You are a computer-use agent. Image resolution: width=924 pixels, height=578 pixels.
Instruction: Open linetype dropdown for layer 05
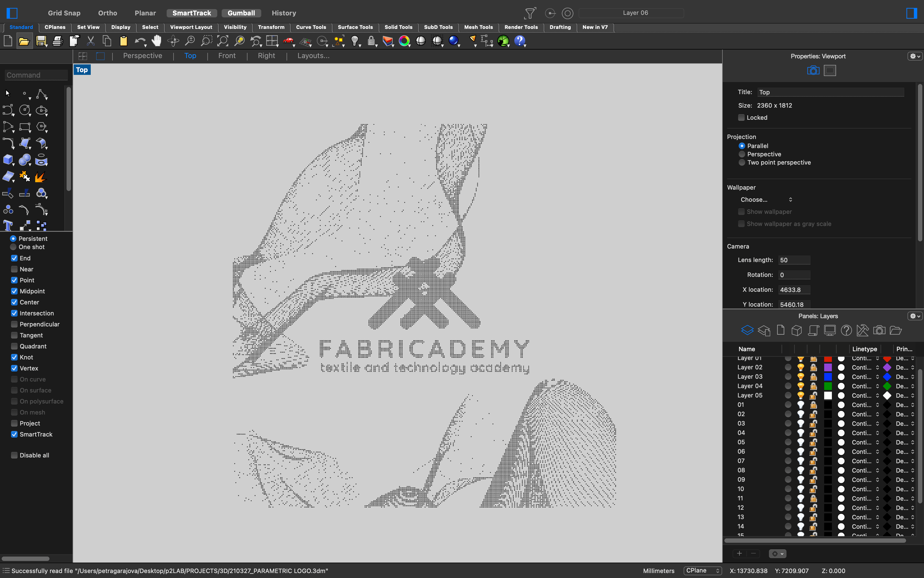click(x=865, y=395)
